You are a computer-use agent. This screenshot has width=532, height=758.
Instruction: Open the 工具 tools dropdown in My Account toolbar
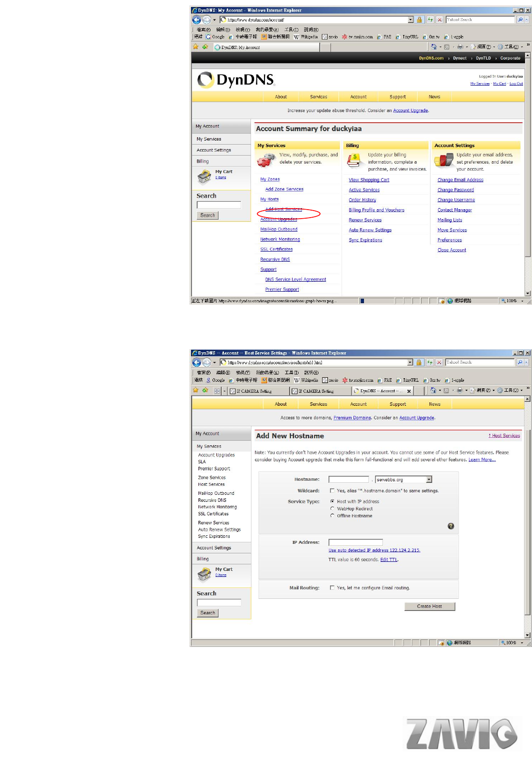click(x=510, y=47)
